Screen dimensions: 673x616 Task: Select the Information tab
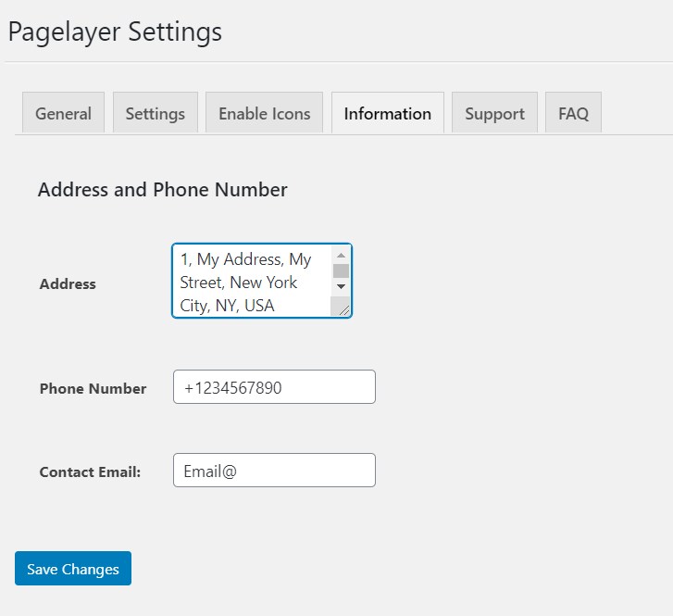point(387,114)
